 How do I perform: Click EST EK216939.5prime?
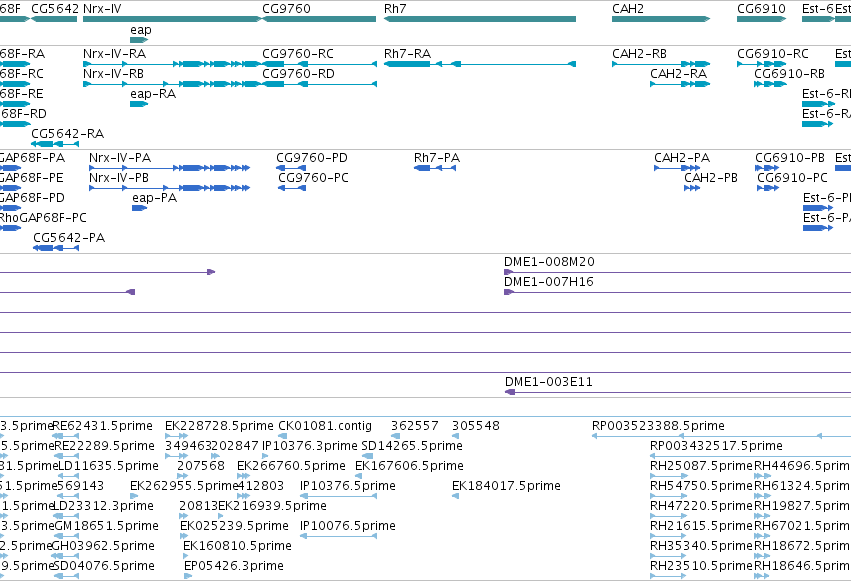[x=220, y=516]
